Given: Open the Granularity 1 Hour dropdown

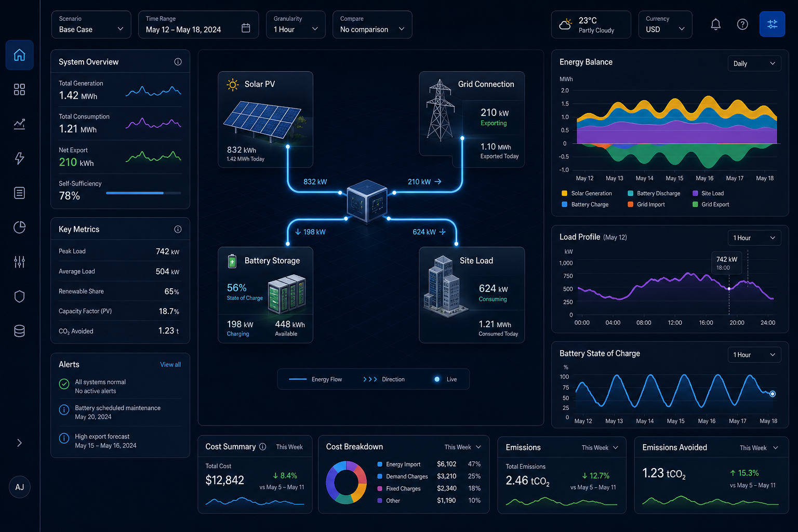Looking at the screenshot, I should pyautogui.click(x=296, y=24).
